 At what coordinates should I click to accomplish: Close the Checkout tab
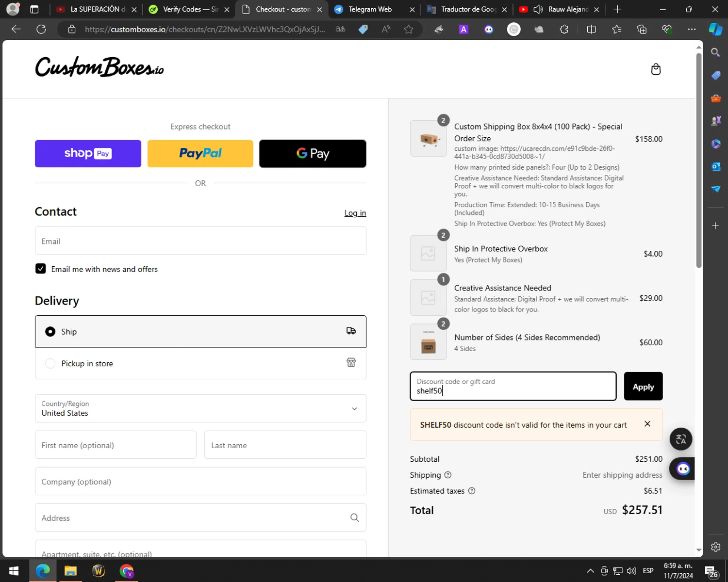click(x=319, y=9)
